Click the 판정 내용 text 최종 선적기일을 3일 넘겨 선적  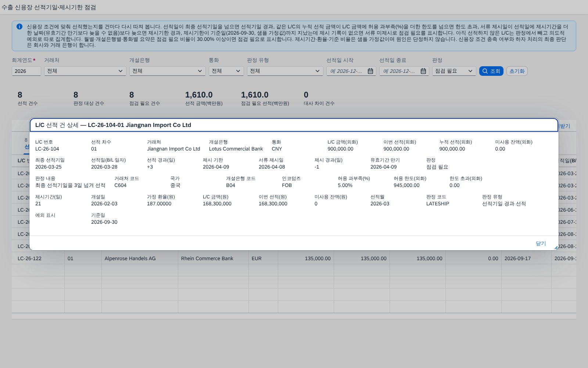(x=70, y=185)
